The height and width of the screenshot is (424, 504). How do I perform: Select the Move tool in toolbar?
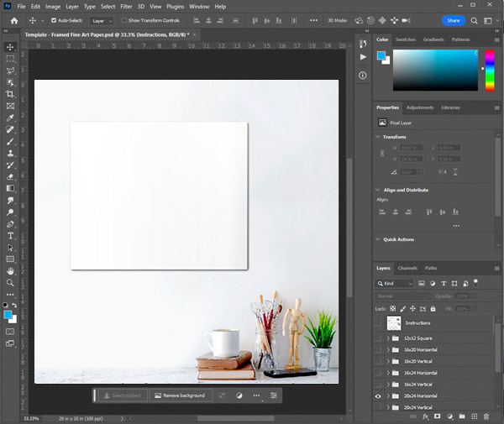click(10, 47)
